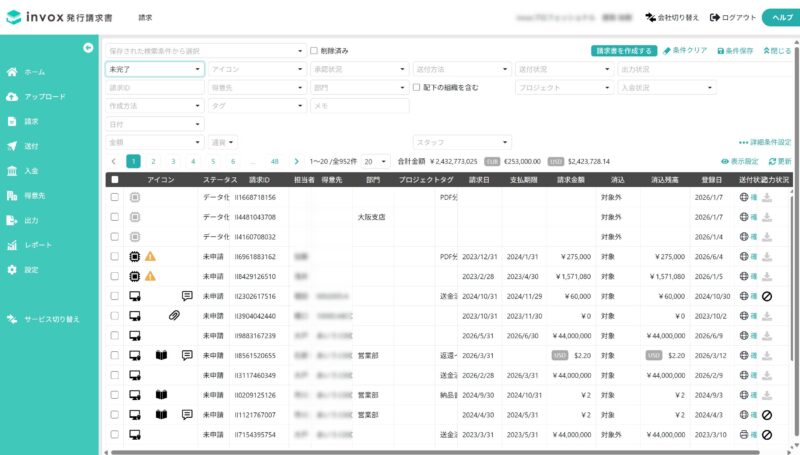The width and height of the screenshot is (800, 455).
Task: Click warning triangle icon in row II6961883162
Action: 150,256
